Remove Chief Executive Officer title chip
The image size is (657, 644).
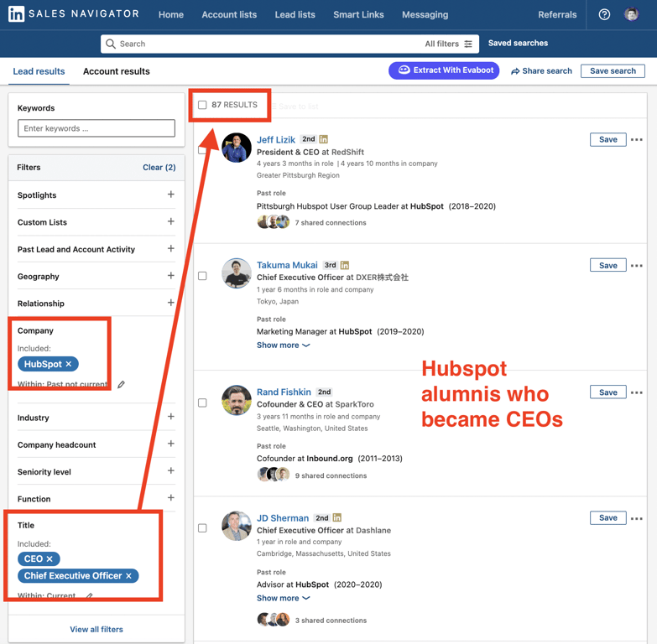tap(128, 576)
